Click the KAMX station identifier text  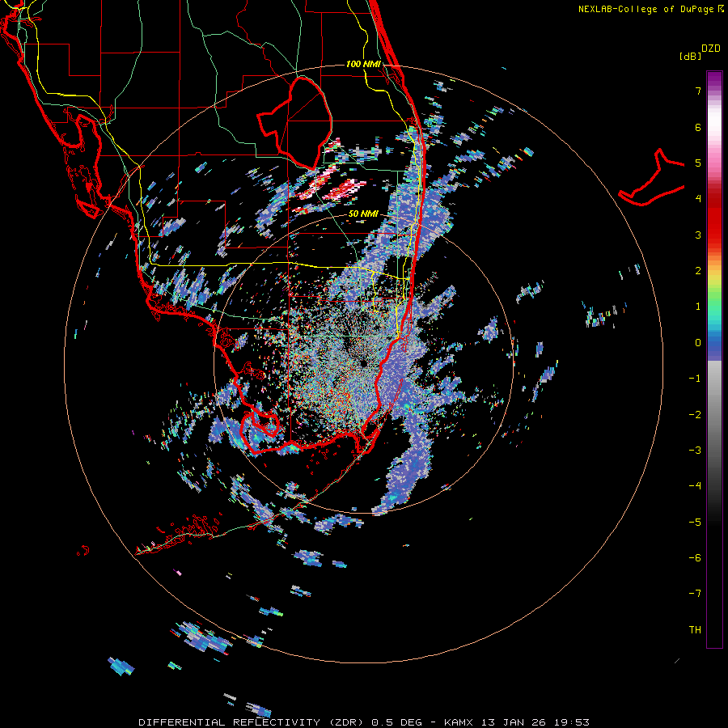tap(459, 722)
